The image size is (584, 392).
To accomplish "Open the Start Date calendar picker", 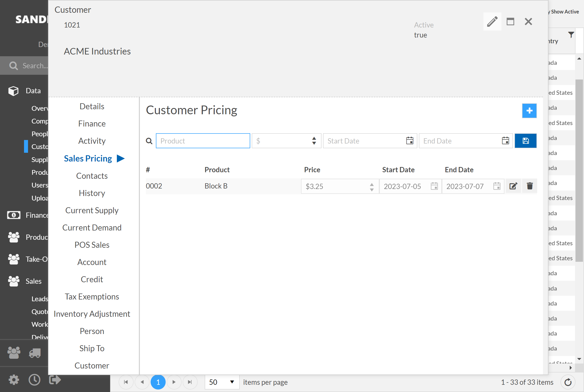I will (x=409, y=141).
